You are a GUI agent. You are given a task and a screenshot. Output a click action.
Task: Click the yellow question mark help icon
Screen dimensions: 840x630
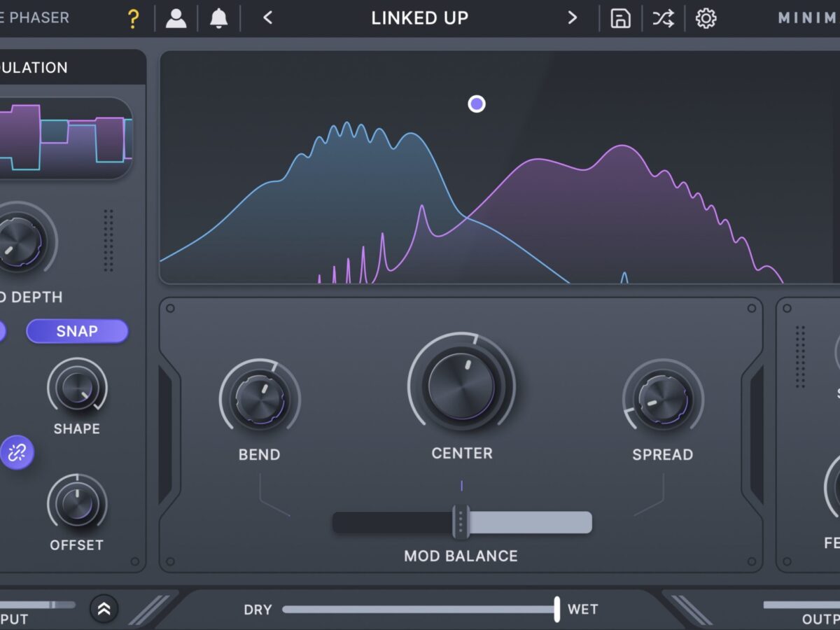[133, 19]
